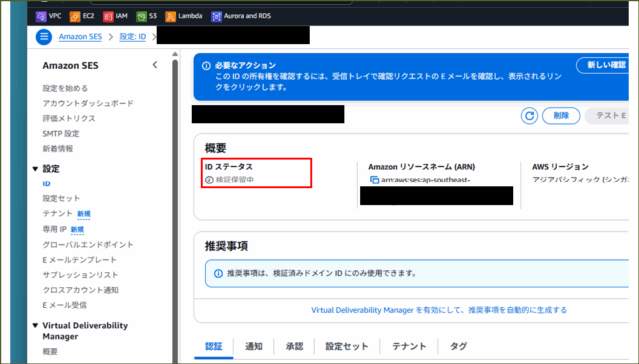Switch to the 認証 tab
Image resolution: width=639 pixels, height=364 pixels.
(x=213, y=346)
